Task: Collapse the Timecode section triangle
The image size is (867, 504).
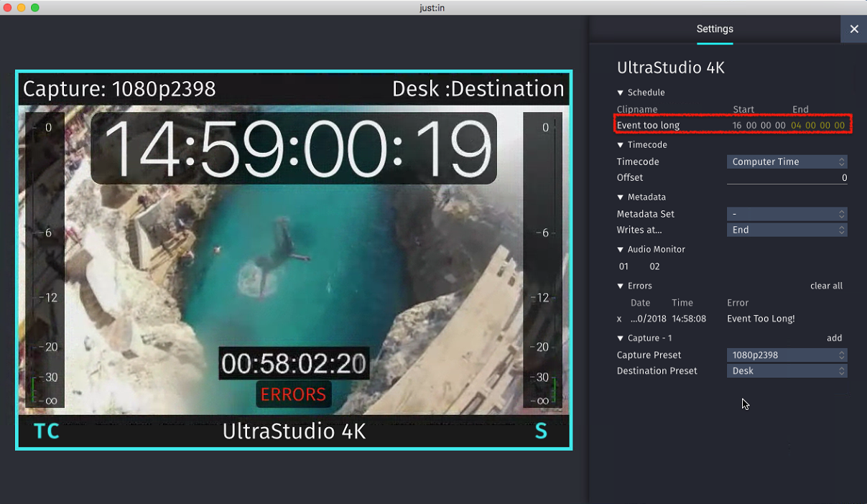Action: [621, 145]
